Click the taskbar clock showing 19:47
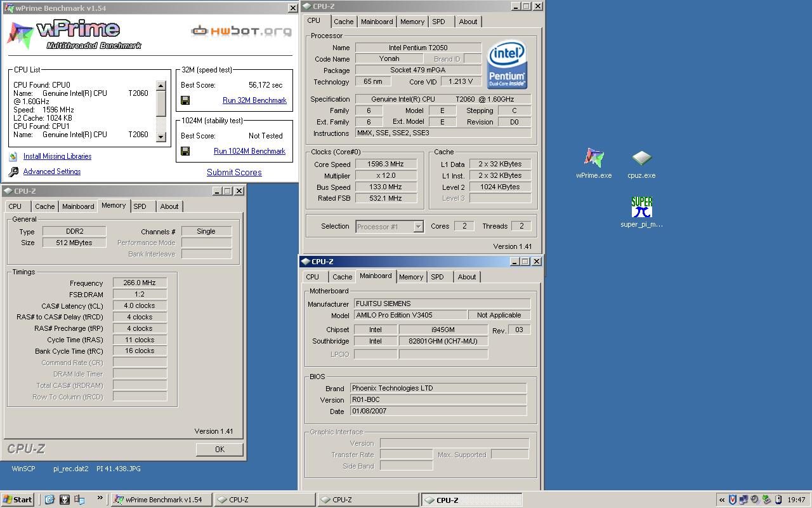 tap(796, 500)
